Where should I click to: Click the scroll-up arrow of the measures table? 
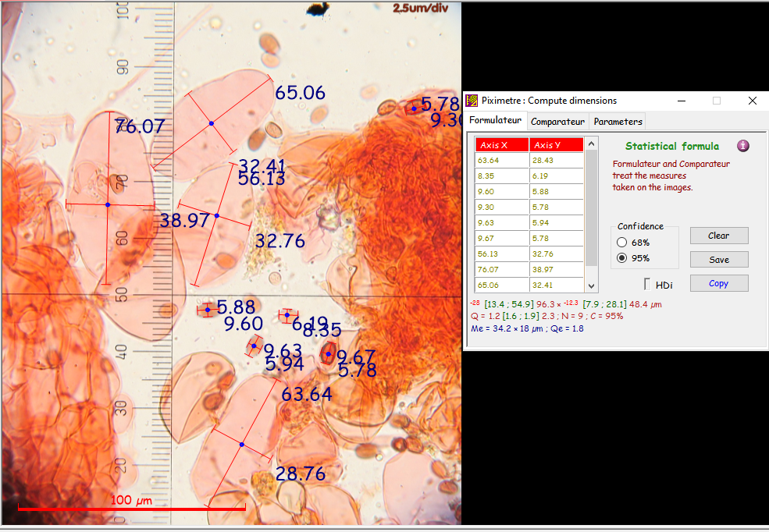[591, 144]
